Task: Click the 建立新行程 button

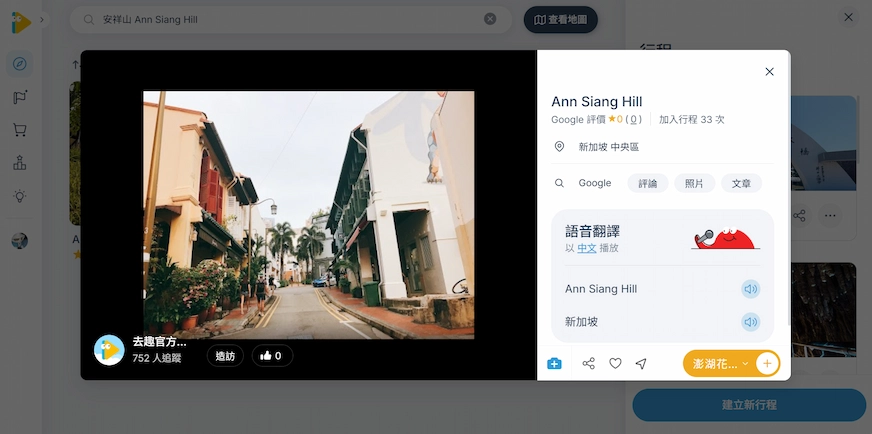Action: [749, 405]
